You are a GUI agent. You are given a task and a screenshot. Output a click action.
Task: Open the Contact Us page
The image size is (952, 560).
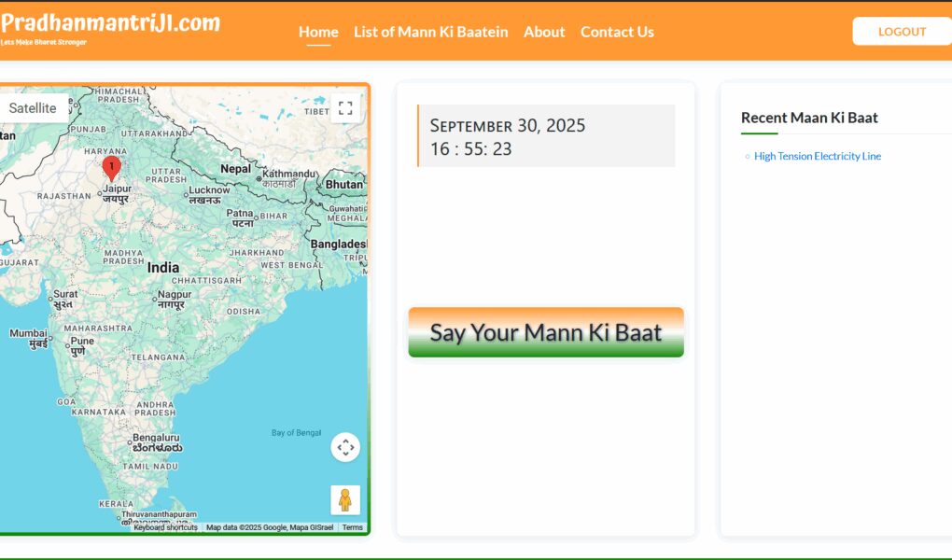(x=617, y=32)
